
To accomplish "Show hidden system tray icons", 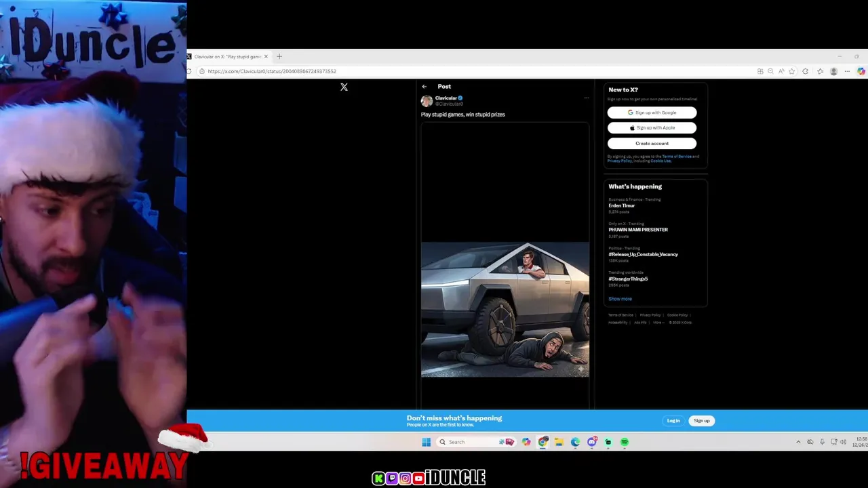I will click(x=798, y=442).
